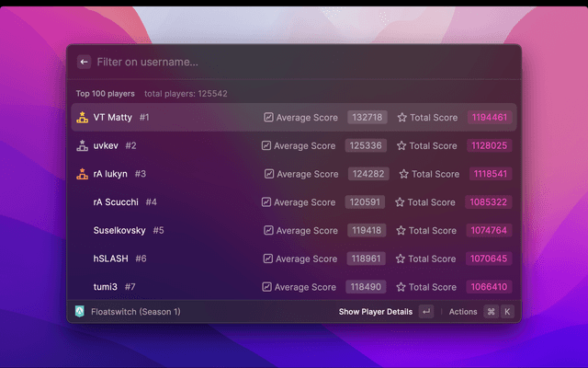
Task: Click Average Score chart icon for VT Matty
Action: click(268, 118)
